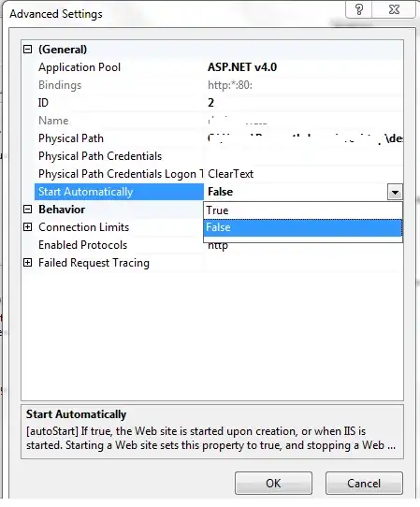Choose True in the dropdown list
This screenshot has height=507, width=420.
tap(303, 210)
